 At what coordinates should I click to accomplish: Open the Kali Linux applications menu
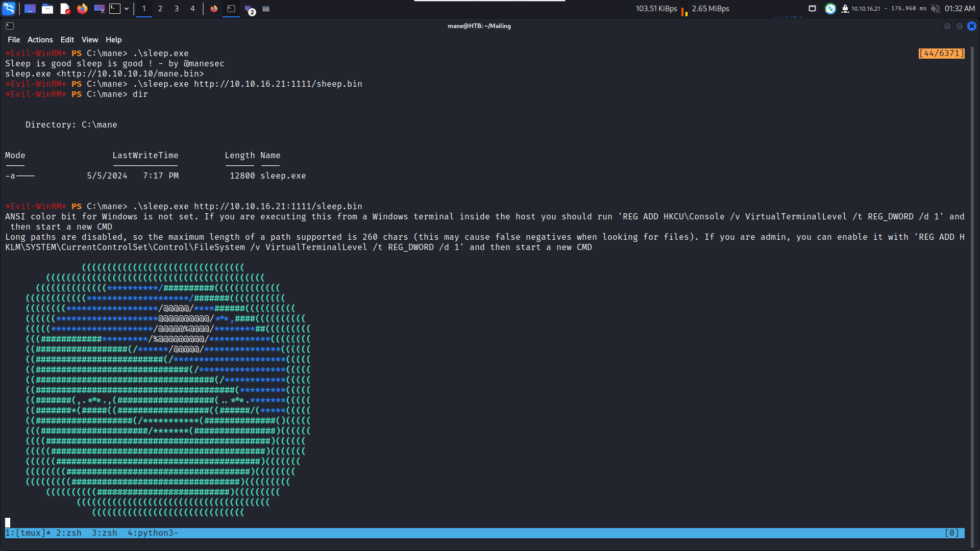[9, 9]
